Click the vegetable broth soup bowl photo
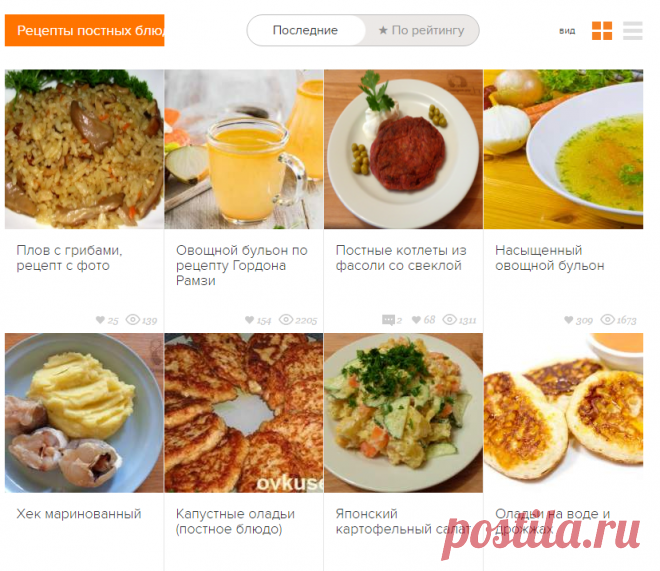660x571 pixels. click(x=563, y=149)
